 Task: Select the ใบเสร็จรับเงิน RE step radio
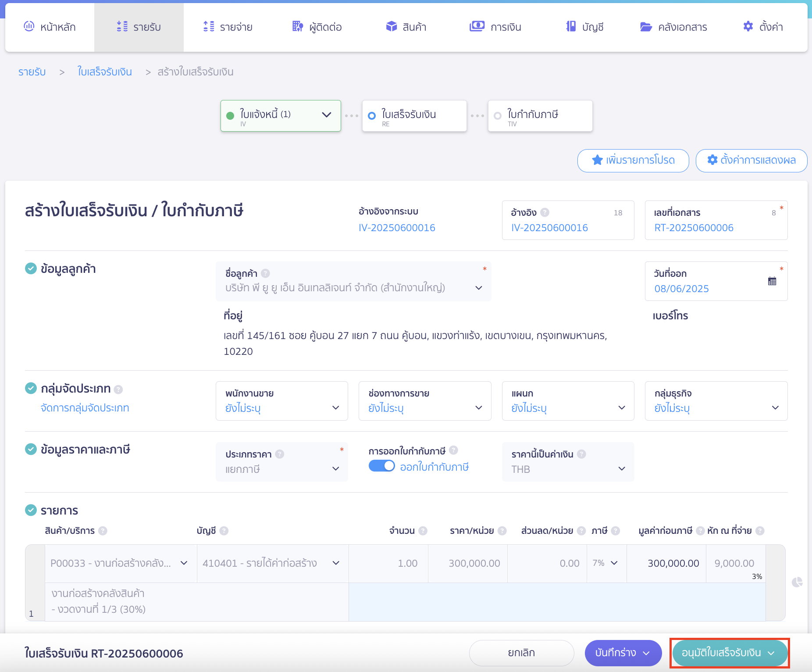(x=372, y=116)
